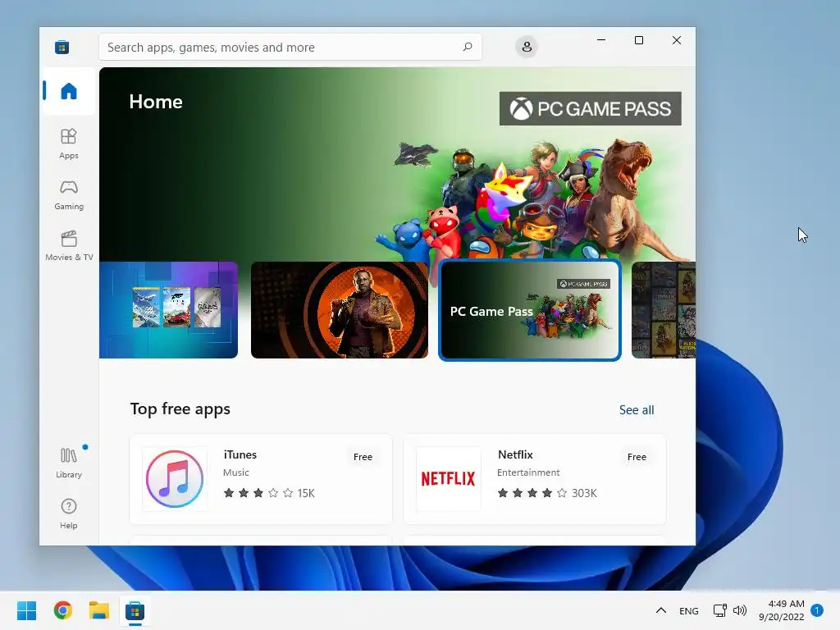Select the PC Game Pass carousel card
This screenshot has height=630, width=840.
[x=529, y=310]
